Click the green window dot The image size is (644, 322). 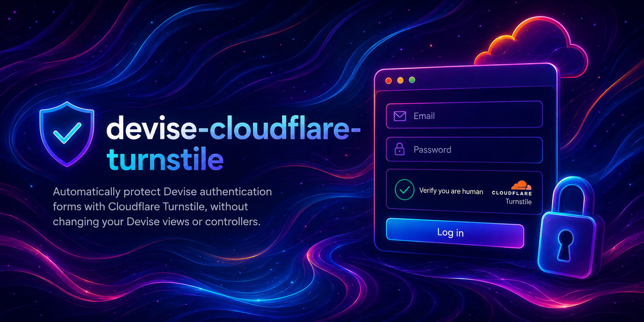tap(412, 80)
